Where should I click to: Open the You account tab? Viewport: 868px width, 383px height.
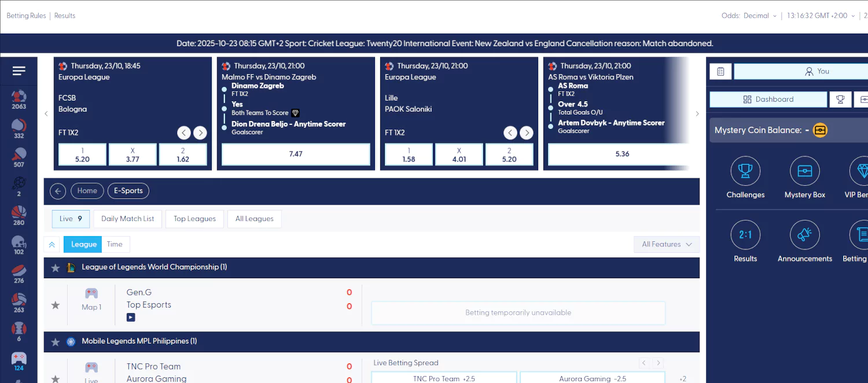(x=801, y=71)
